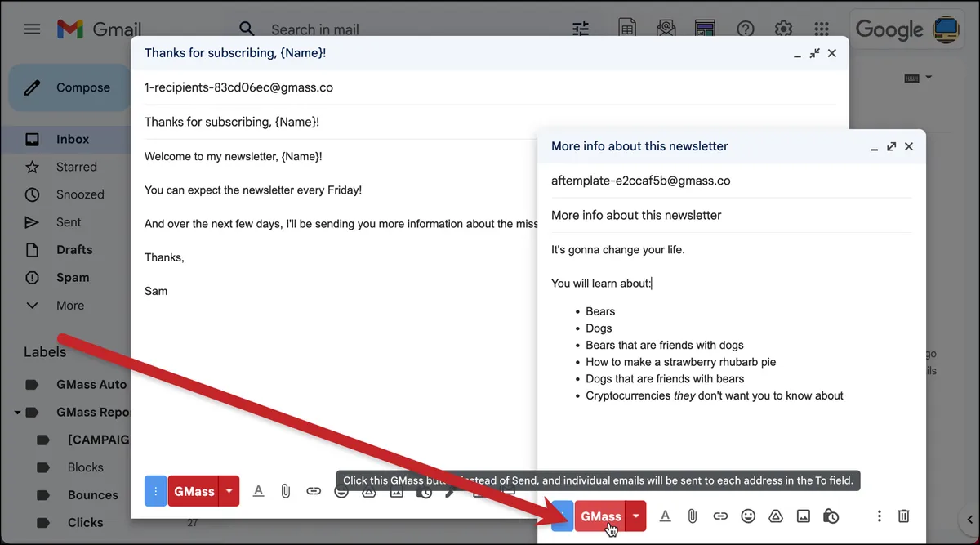Open GMass settings arrow in Thanks for subscribing window

tap(229, 491)
